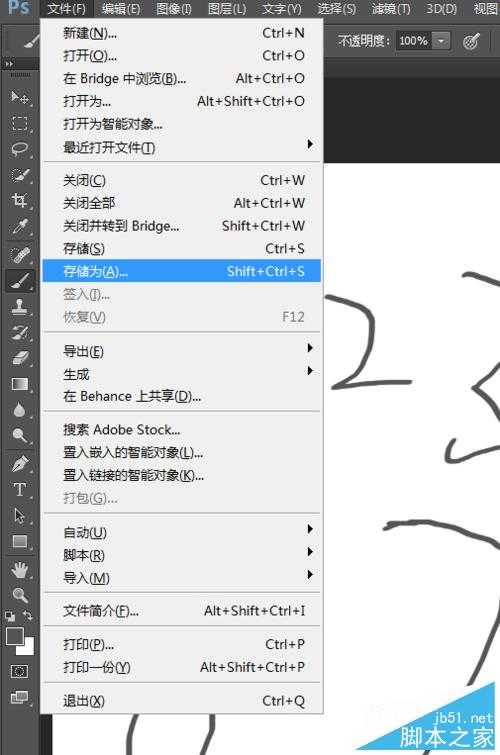Choose 退出 to quit Photoshop
This screenshot has height=755, width=500.
tap(182, 701)
